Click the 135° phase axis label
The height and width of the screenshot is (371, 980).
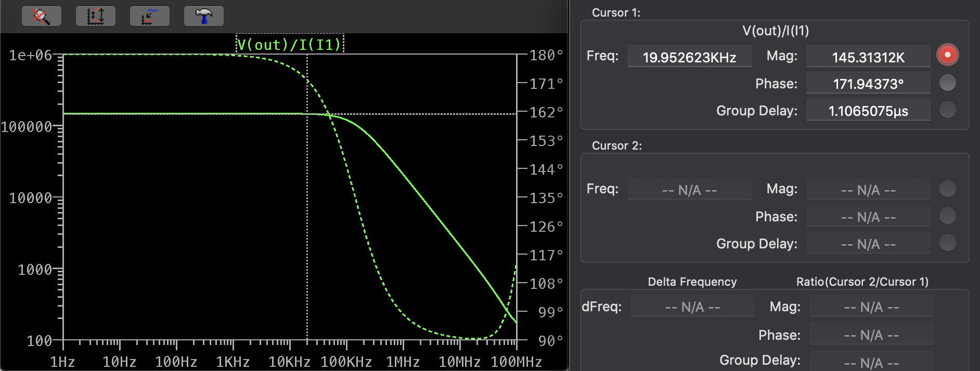(x=546, y=198)
